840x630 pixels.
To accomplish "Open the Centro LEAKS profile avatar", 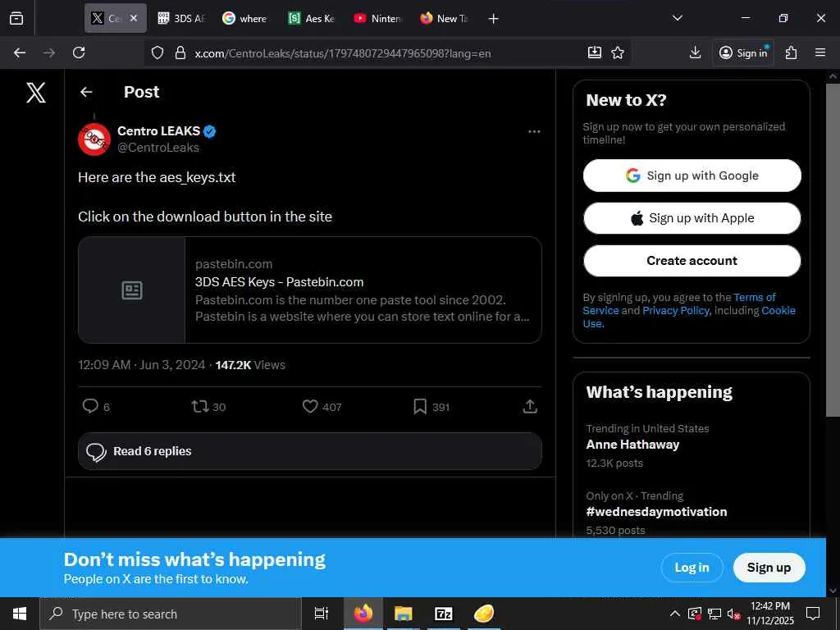I will tap(94, 139).
